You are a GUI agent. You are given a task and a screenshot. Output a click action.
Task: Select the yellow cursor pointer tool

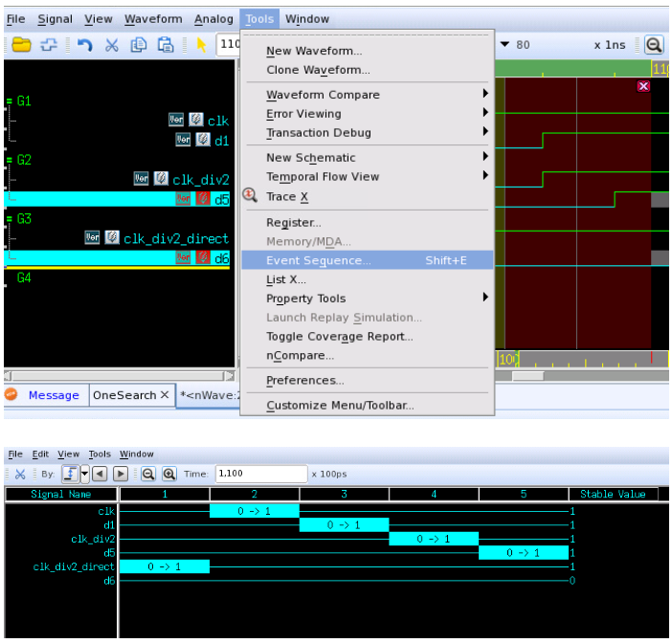click(x=201, y=45)
